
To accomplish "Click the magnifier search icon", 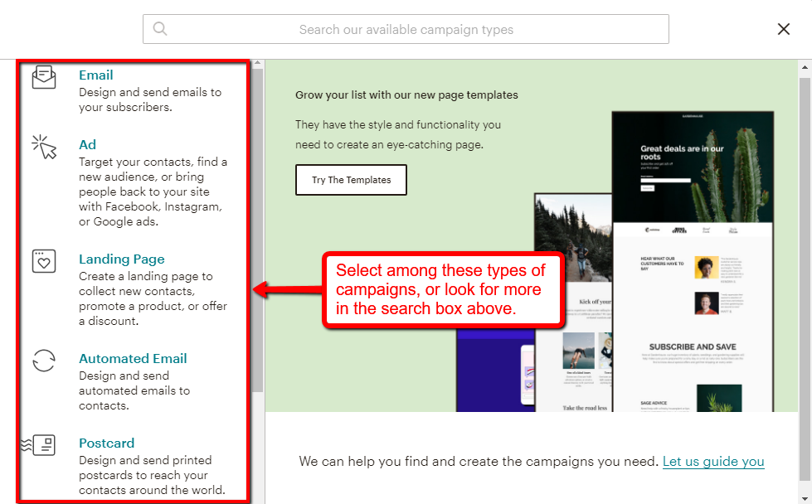I will click(x=160, y=29).
